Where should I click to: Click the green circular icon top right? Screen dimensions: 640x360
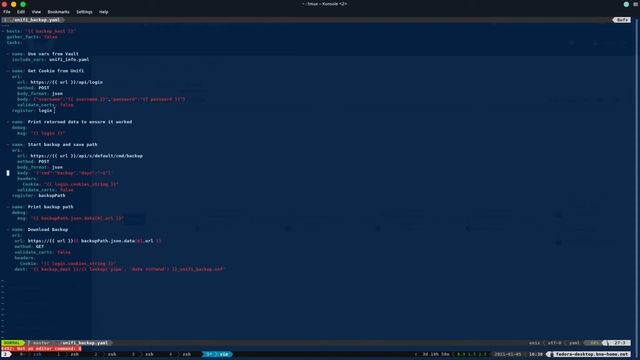[626, 4]
